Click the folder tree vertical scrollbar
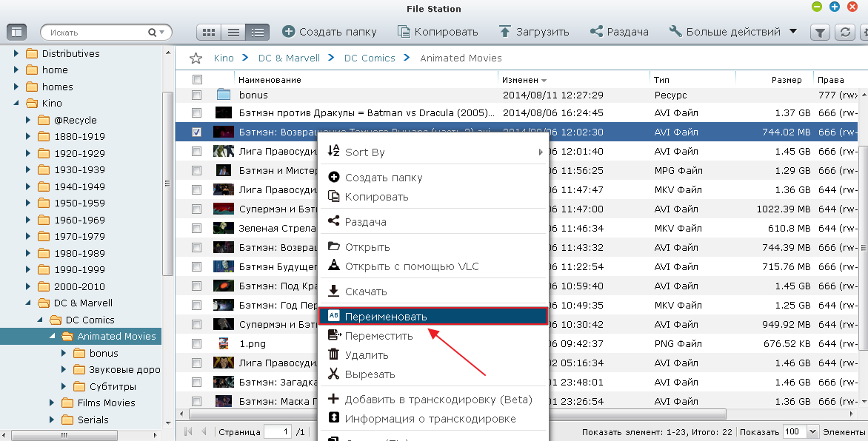This screenshot has width=868, height=441. [167, 184]
